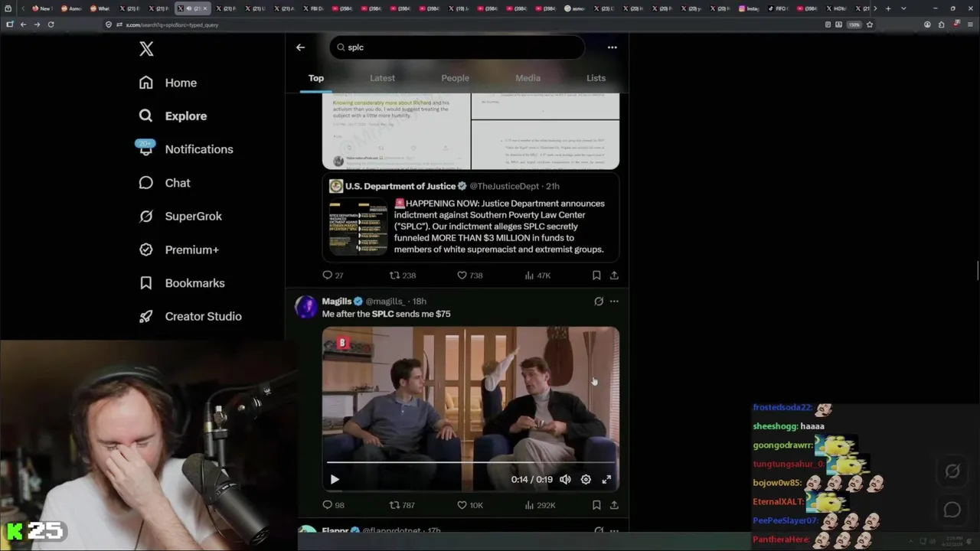
Task: Open search options three-dot menu
Action: (612, 47)
